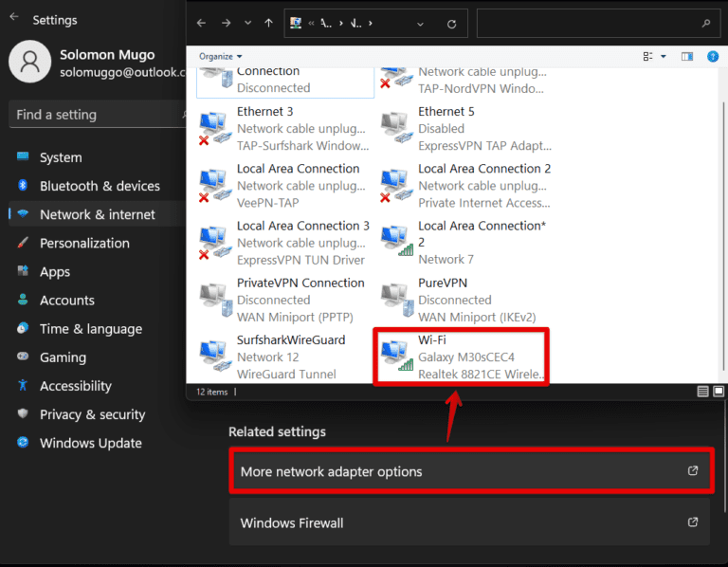
Task: Click the refresh button in address bar
Action: click(x=451, y=24)
